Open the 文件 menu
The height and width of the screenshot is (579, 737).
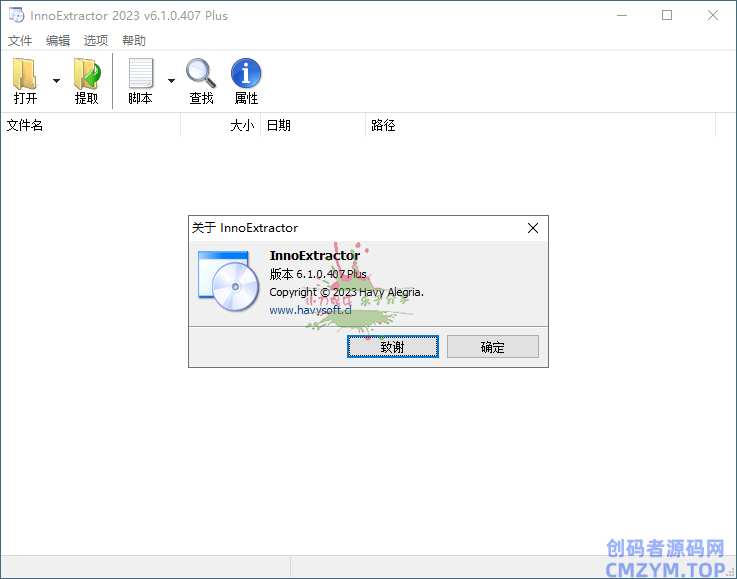click(20, 41)
